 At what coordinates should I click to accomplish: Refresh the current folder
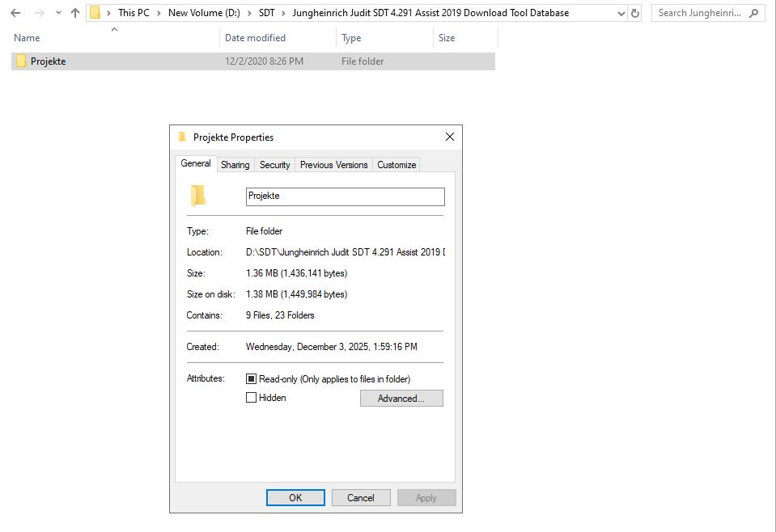(635, 14)
